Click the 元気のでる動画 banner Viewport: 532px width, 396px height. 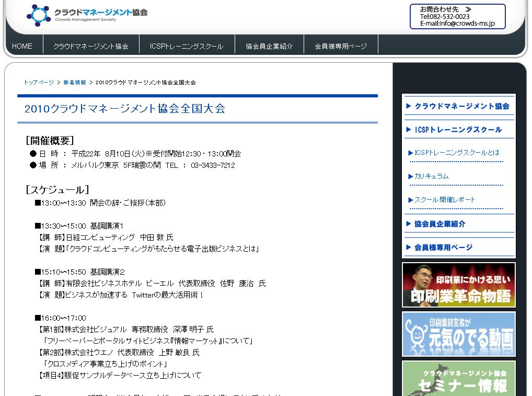(x=459, y=334)
